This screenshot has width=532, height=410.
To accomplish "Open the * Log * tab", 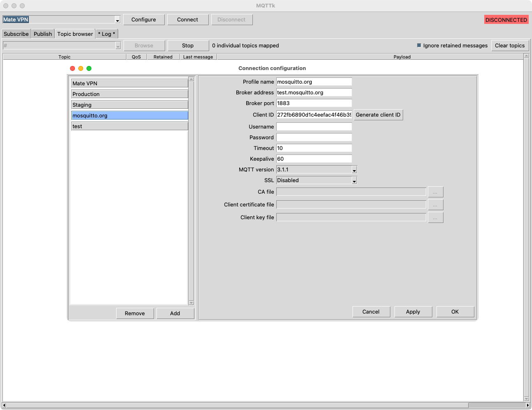I will pyautogui.click(x=107, y=34).
